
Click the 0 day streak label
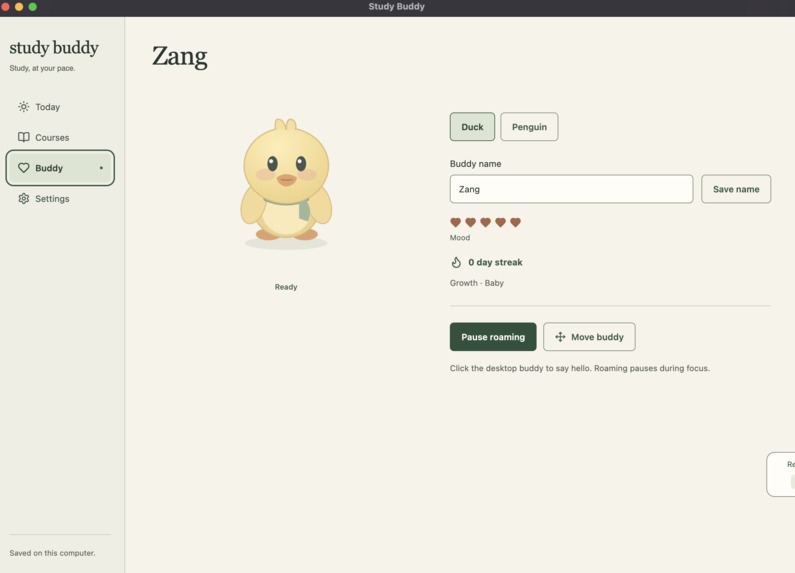(495, 262)
